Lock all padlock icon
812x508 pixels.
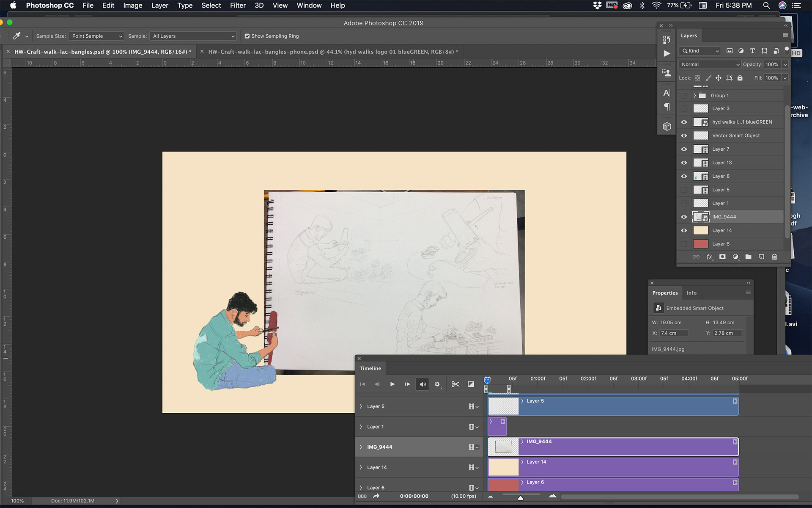click(x=740, y=78)
